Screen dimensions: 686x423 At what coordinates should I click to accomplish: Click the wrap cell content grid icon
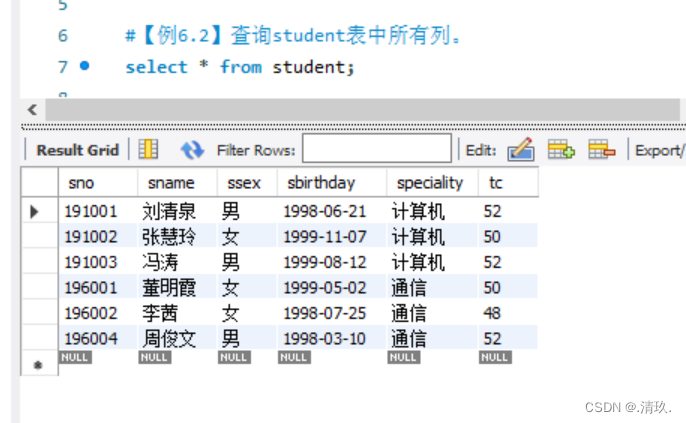pyautogui.click(x=148, y=149)
